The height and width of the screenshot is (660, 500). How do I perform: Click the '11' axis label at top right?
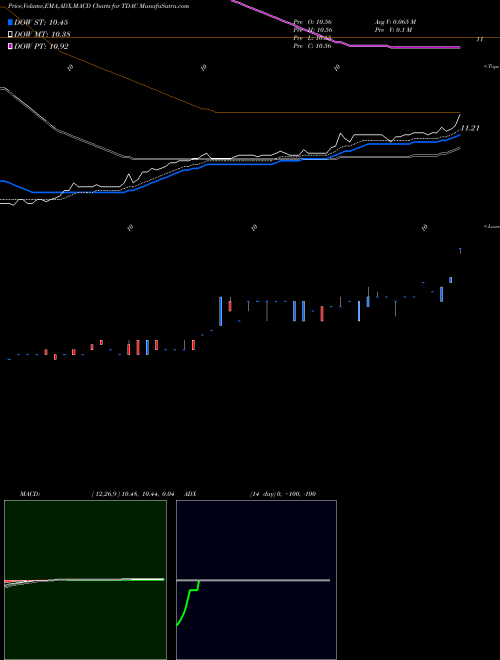tap(479, 39)
